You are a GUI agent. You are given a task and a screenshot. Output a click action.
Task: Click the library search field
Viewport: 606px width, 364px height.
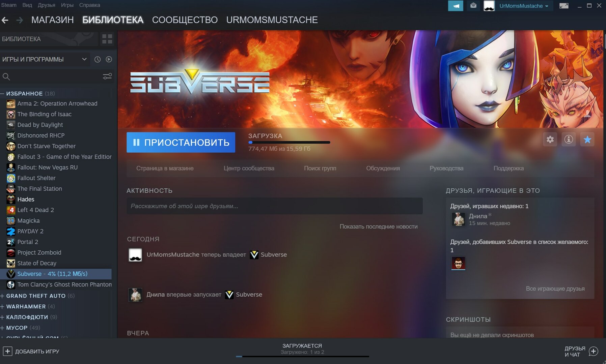point(56,77)
